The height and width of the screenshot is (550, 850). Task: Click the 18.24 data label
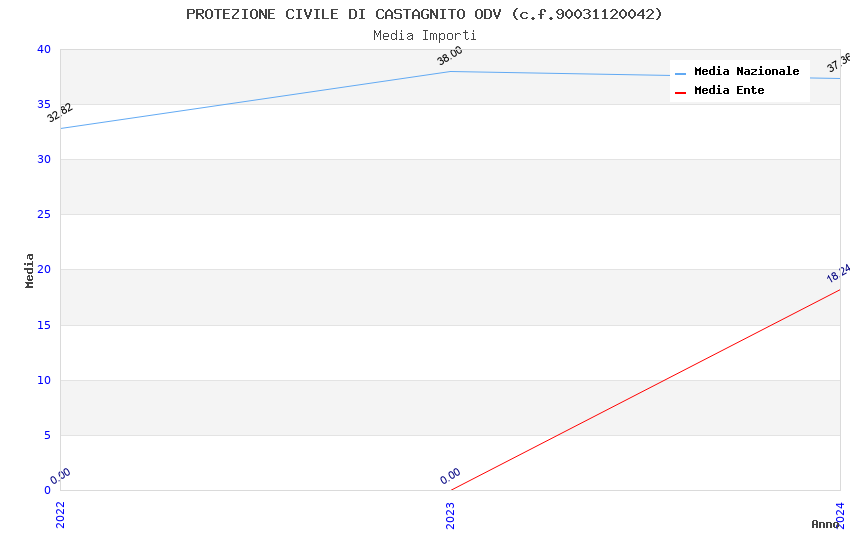point(838,273)
